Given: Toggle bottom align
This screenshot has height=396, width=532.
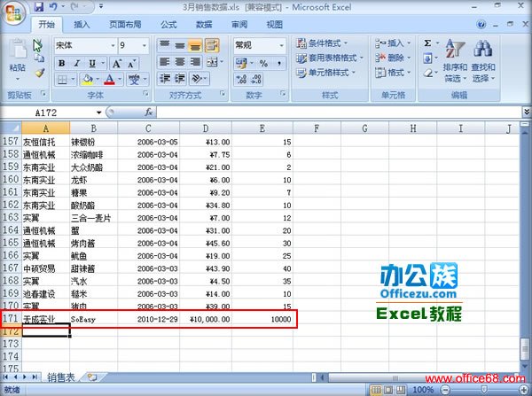Looking at the screenshot, I should (x=195, y=45).
